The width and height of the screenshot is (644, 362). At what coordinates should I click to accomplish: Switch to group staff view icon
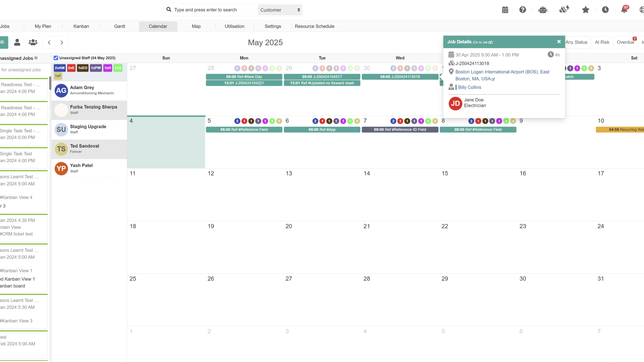[x=33, y=42]
